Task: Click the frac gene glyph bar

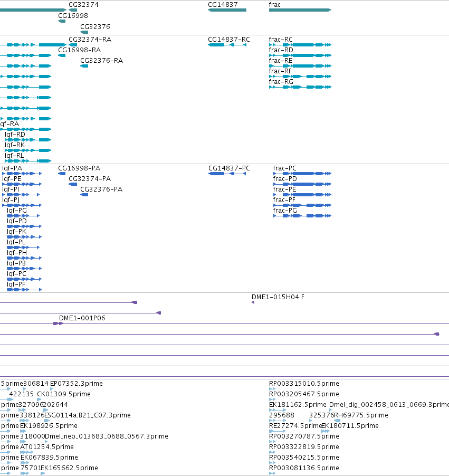Action: tap(300, 10)
